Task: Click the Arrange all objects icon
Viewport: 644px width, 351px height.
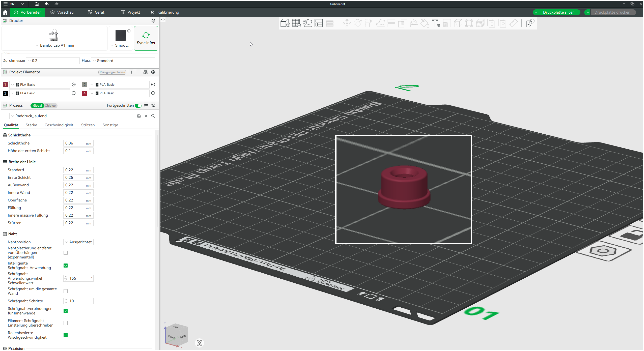Action: tap(318, 23)
